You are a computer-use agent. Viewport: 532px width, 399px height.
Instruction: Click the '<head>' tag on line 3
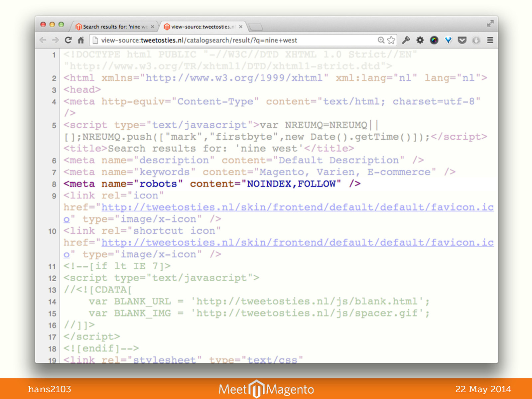pos(82,90)
